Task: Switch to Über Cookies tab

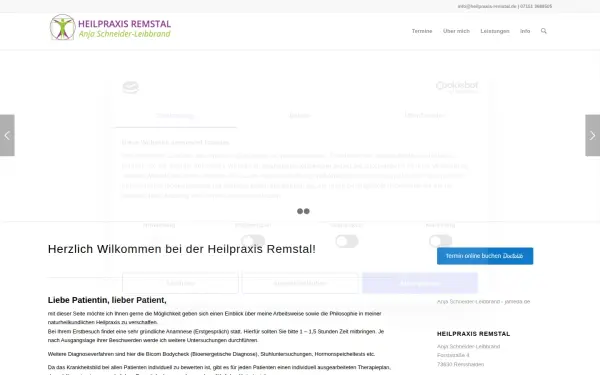Action: point(425,116)
